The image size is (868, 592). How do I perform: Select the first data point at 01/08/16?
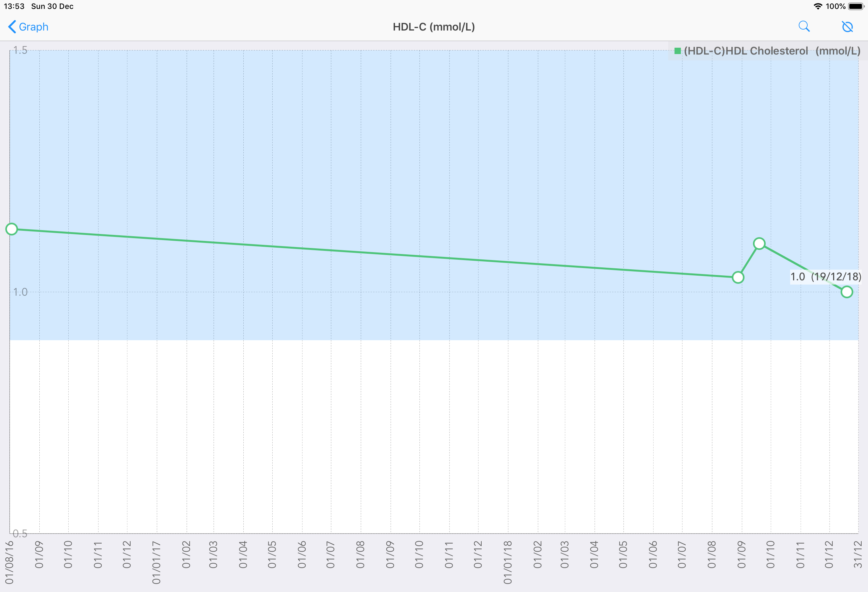tap(11, 229)
